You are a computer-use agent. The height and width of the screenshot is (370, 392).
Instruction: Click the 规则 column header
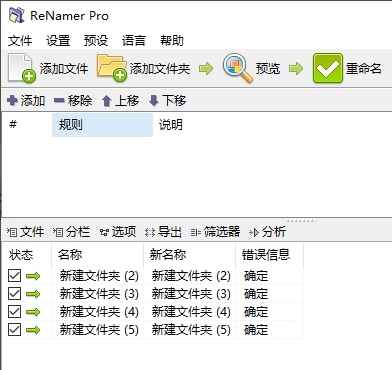102,125
